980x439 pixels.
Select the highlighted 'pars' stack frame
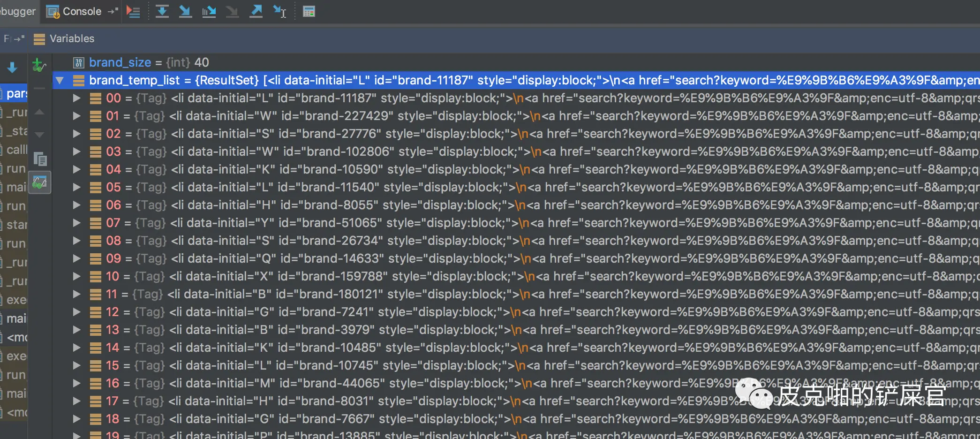[x=14, y=94]
